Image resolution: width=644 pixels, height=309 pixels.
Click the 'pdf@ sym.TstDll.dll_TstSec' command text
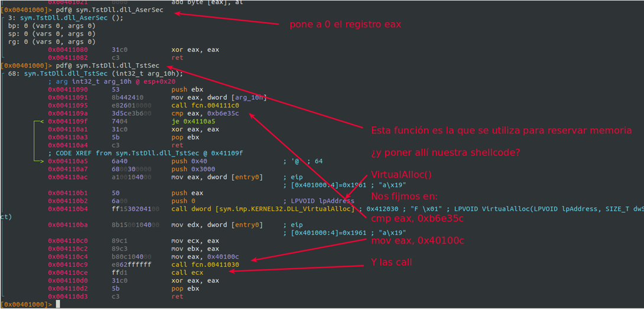pos(109,66)
